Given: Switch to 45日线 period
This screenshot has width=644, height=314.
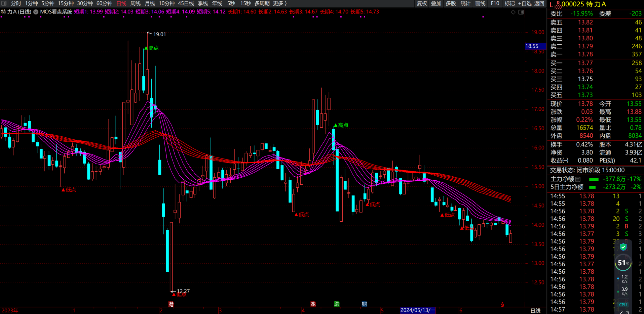Looking at the screenshot, I should pyautogui.click(x=186, y=3).
